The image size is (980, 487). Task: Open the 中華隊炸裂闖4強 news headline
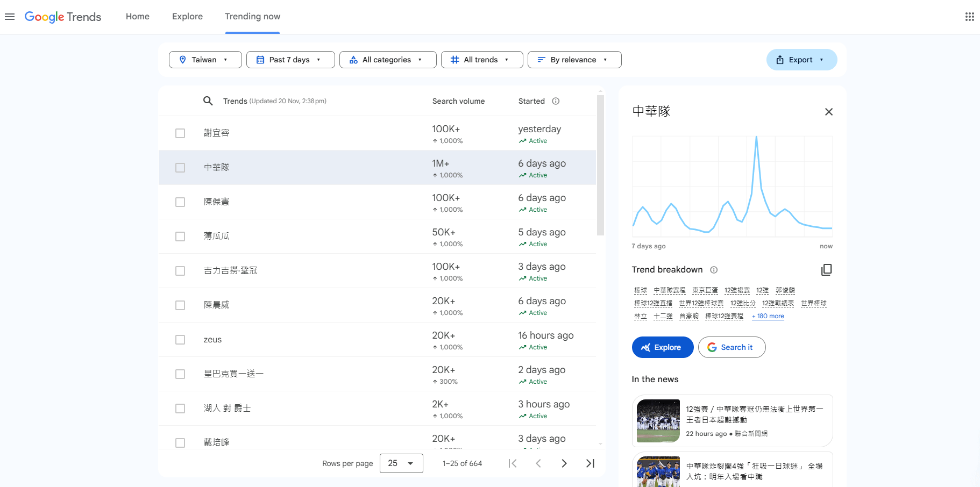click(x=754, y=471)
